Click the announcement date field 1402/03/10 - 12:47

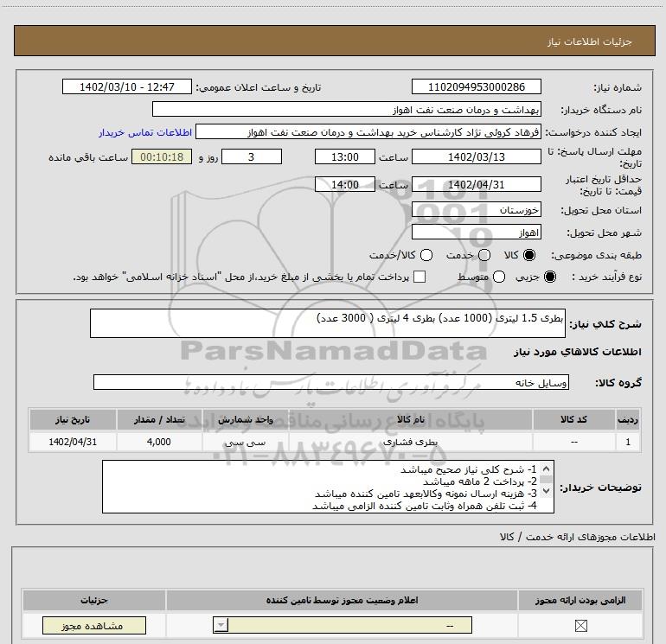pyautogui.click(x=127, y=87)
